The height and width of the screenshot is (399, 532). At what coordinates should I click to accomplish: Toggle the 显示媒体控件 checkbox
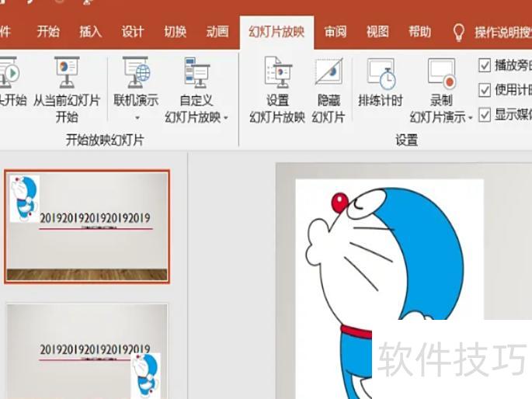click(485, 115)
